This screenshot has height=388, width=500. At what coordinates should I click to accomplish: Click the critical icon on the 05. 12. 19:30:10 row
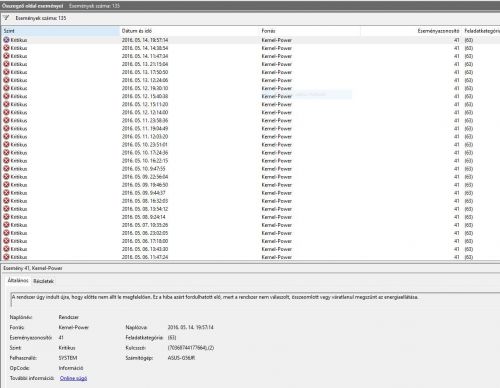pyautogui.click(x=6, y=88)
